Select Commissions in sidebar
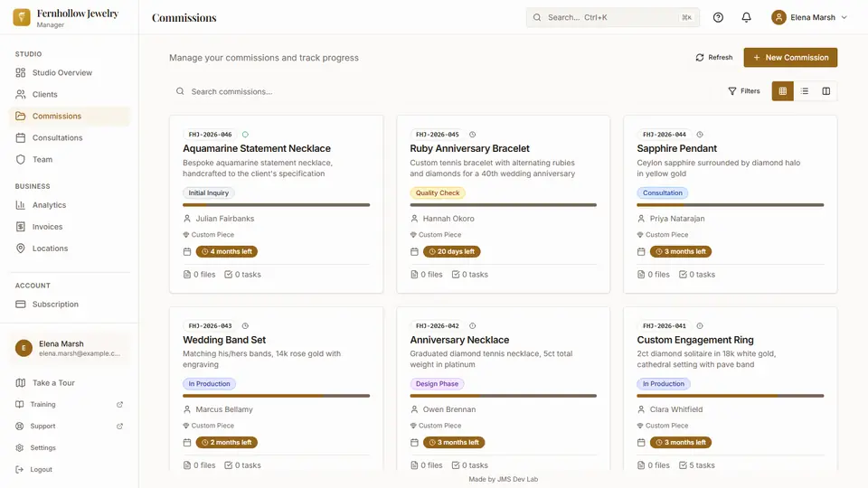The image size is (868, 488). coord(70,116)
